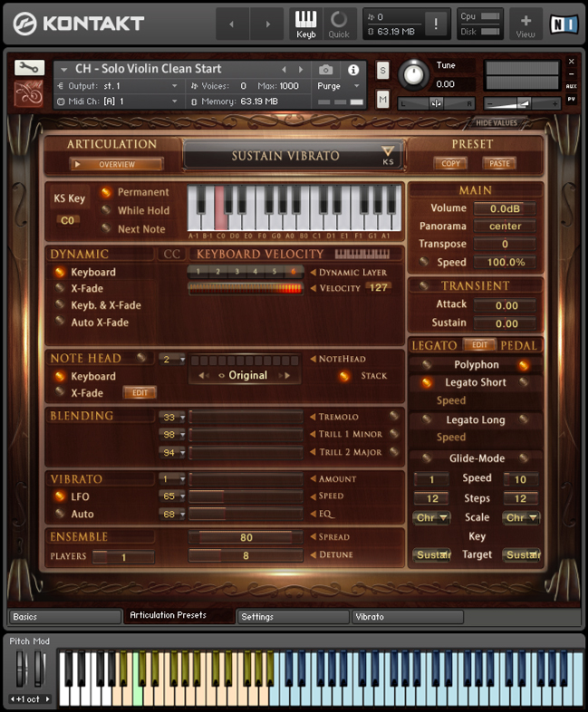
Task: Open the Tremolo blending value 33 dropdown
Action: [x=172, y=417]
